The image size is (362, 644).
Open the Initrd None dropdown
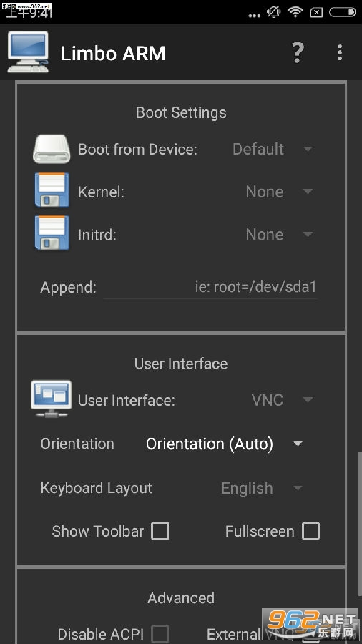point(279,234)
